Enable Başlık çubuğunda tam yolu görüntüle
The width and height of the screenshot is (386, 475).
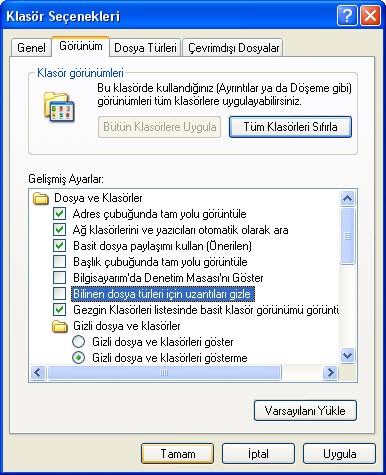click(x=59, y=262)
